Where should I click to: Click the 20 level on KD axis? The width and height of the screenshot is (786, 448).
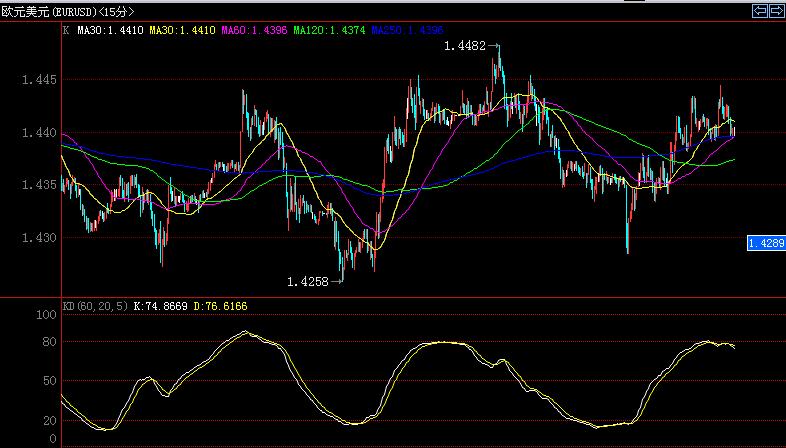click(x=50, y=421)
